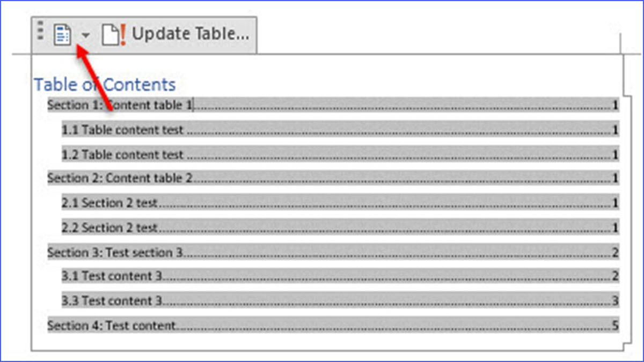Select the 1.1 Table content test entry
Screen dimensions: 644x362
(123, 130)
